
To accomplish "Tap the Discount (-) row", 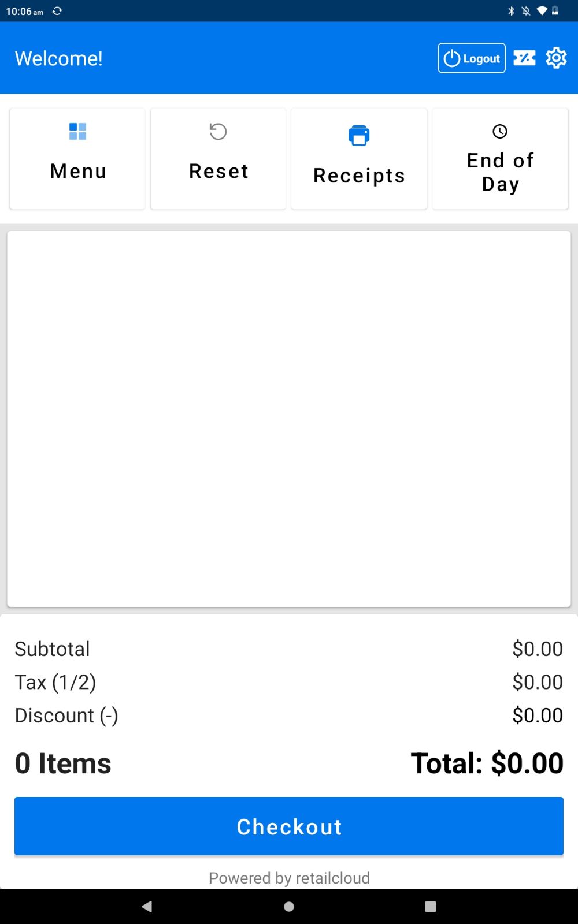I will (x=289, y=716).
